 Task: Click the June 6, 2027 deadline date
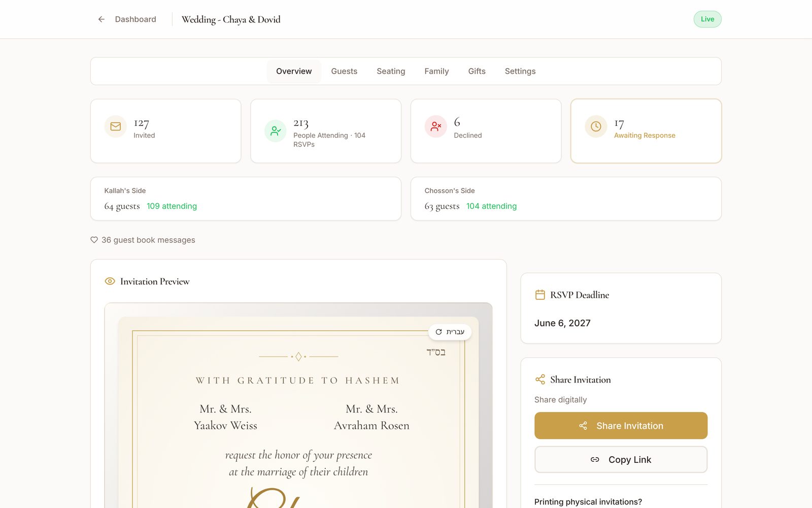point(562,323)
